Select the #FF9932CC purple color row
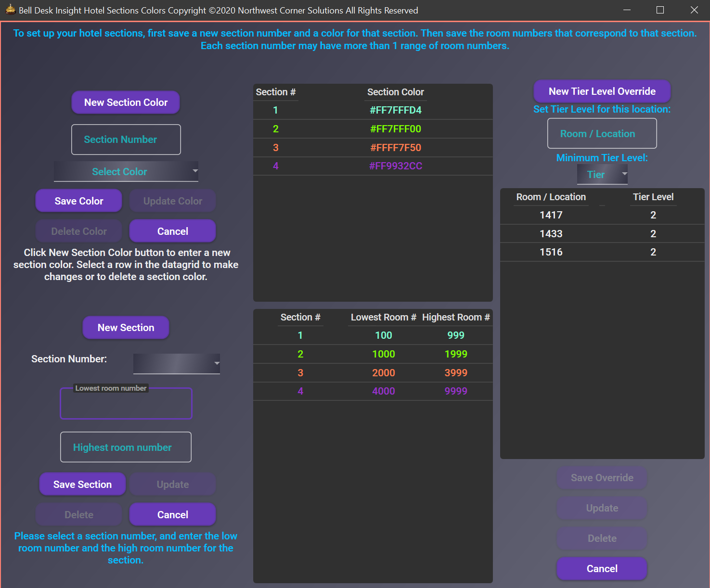This screenshot has height=588, width=710. [x=373, y=166]
